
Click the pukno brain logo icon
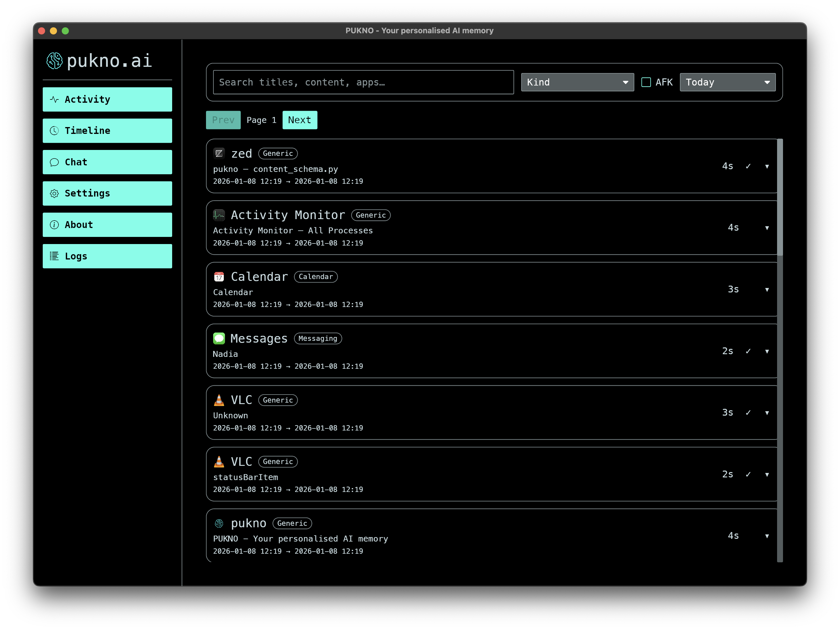click(x=54, y=61)
